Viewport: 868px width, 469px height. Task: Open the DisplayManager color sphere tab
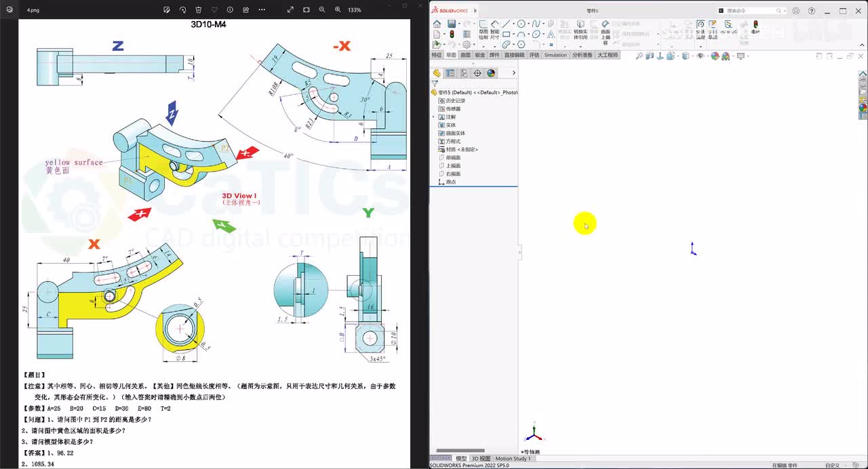pyautogui.click(x=491, y=73)
